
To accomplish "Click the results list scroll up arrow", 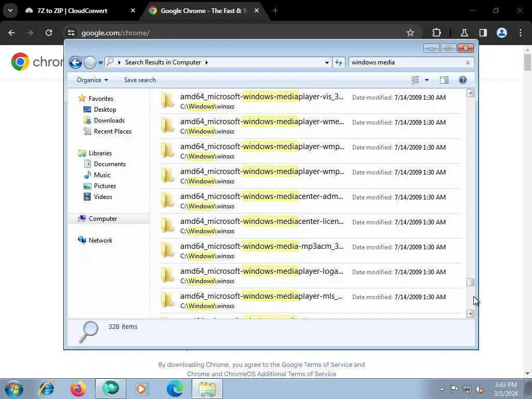I will [470, 93].
